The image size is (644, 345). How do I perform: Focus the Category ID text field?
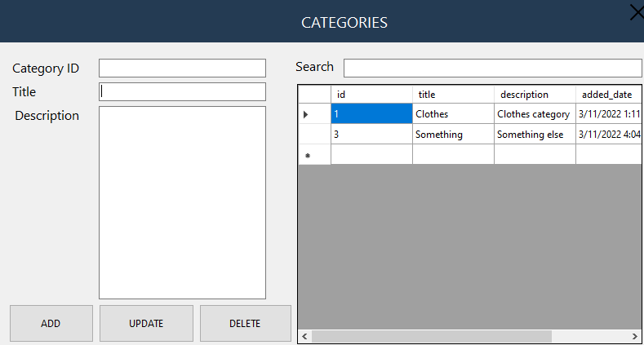pos(182,68)
